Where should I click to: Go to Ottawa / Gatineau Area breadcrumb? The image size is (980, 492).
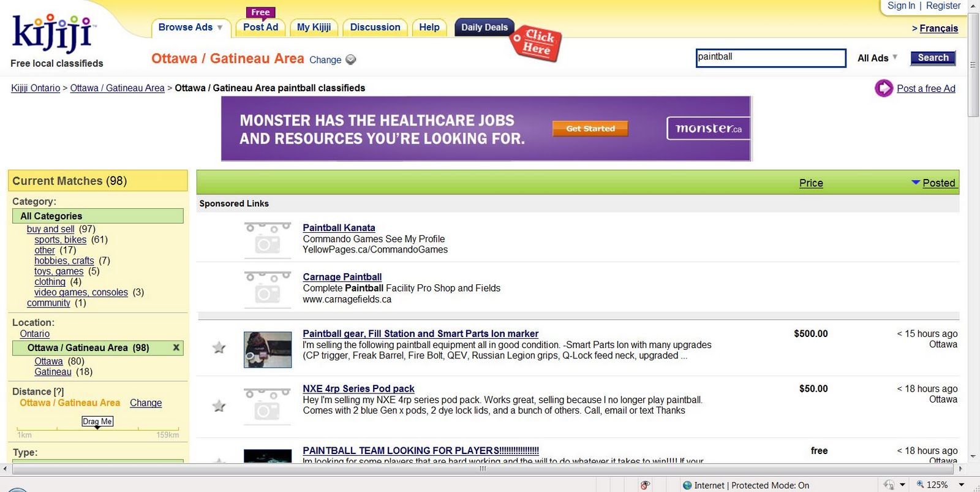(x=117, y=88)
